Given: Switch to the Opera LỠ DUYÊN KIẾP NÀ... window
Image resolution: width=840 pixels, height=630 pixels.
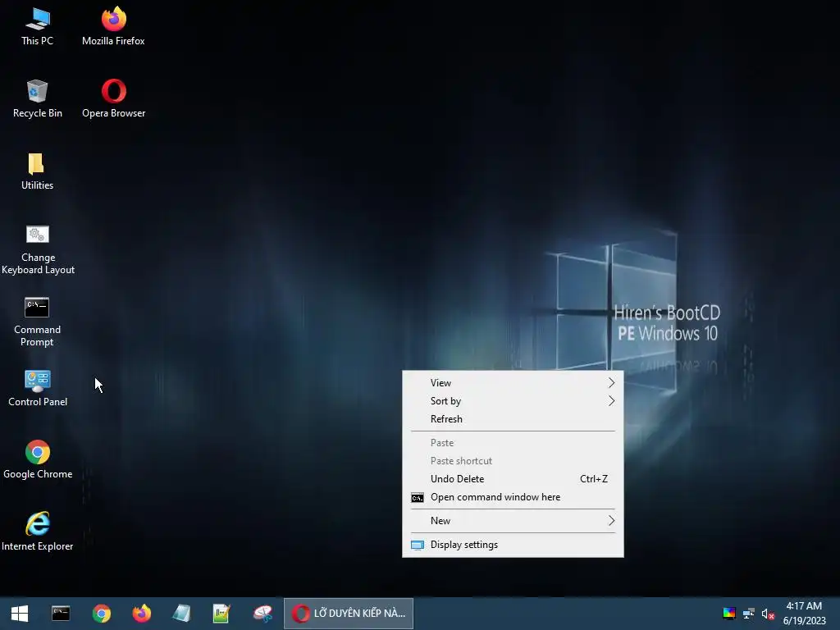Looking at the screenshot, I should pyautogui.click(x=348, y=614).
